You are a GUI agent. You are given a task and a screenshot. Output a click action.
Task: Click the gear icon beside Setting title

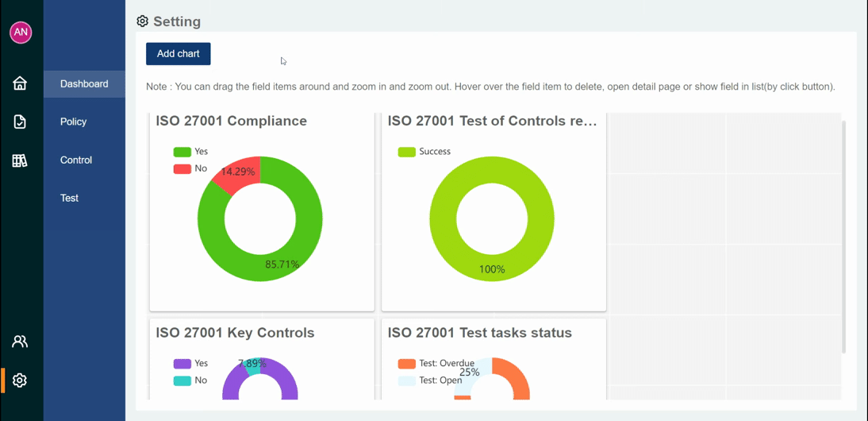click(x=142, y=21)
